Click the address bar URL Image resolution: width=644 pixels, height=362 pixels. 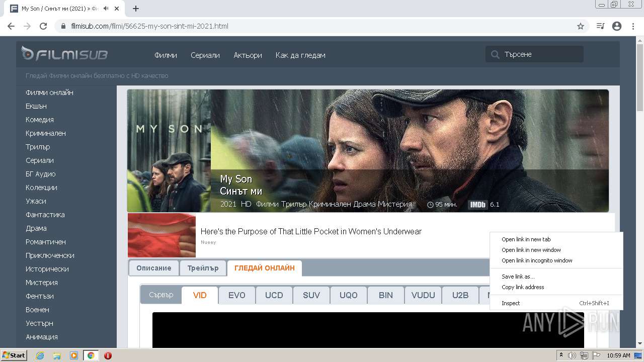coord(150,26)
